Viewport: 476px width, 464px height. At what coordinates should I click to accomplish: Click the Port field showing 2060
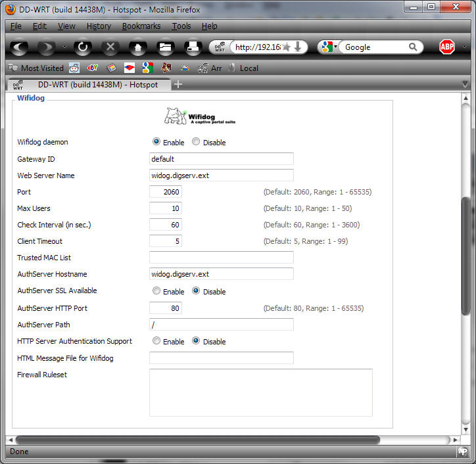(166, 192)
